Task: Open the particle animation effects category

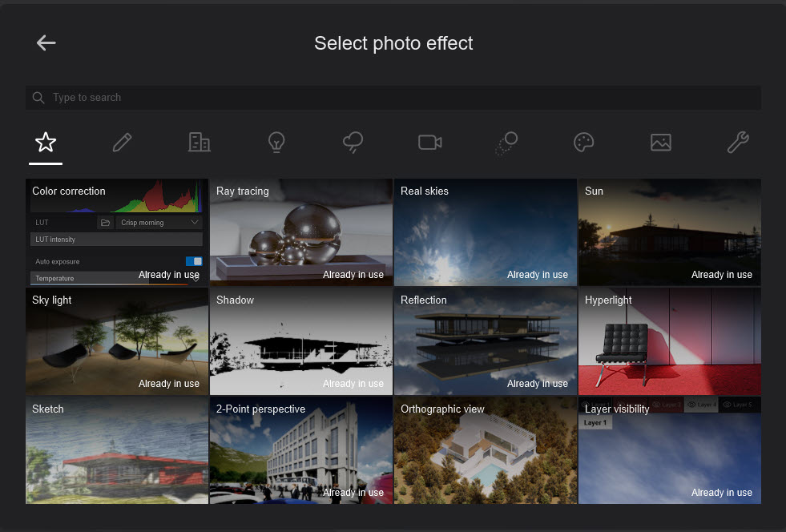Action: 506,143
